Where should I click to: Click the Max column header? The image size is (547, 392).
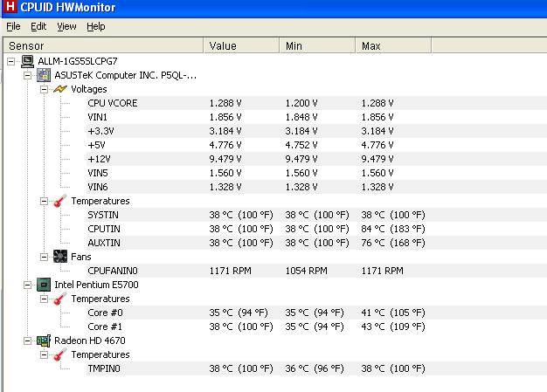click(393, 45)
